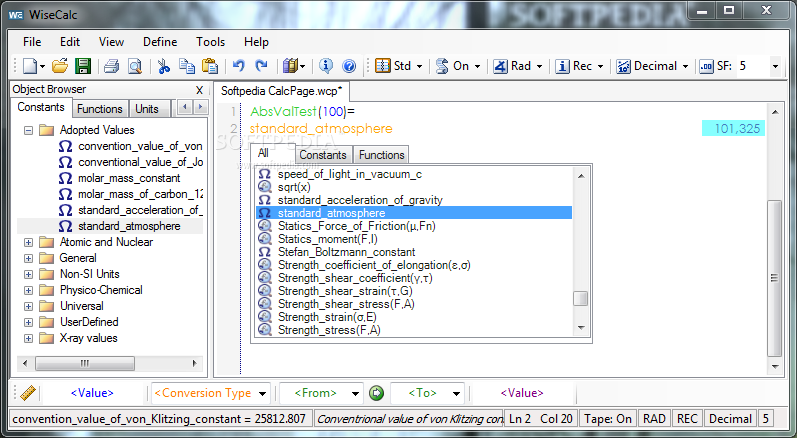797x438 pixels.
Task: Switch to Functions tab in Object Browser
Action: click(x=100, y=109)
